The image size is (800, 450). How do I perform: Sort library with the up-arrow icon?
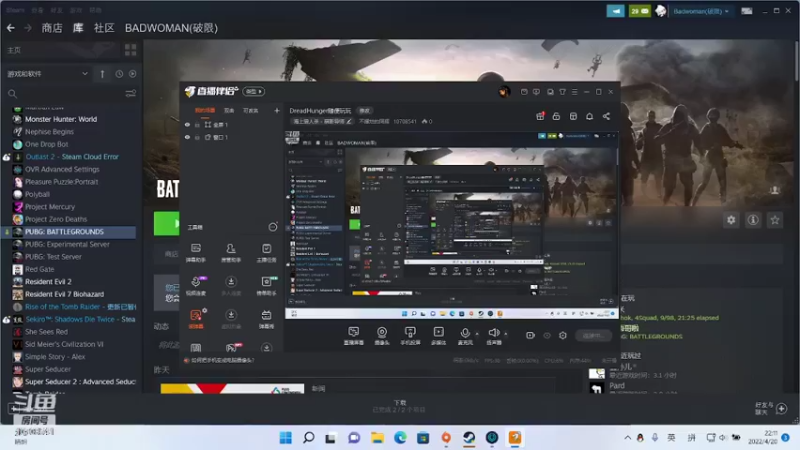102,74
